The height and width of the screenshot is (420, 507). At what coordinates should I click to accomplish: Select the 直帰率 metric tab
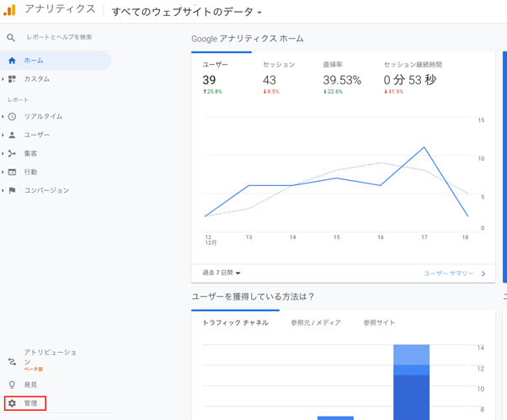click(x=342, y=77)
